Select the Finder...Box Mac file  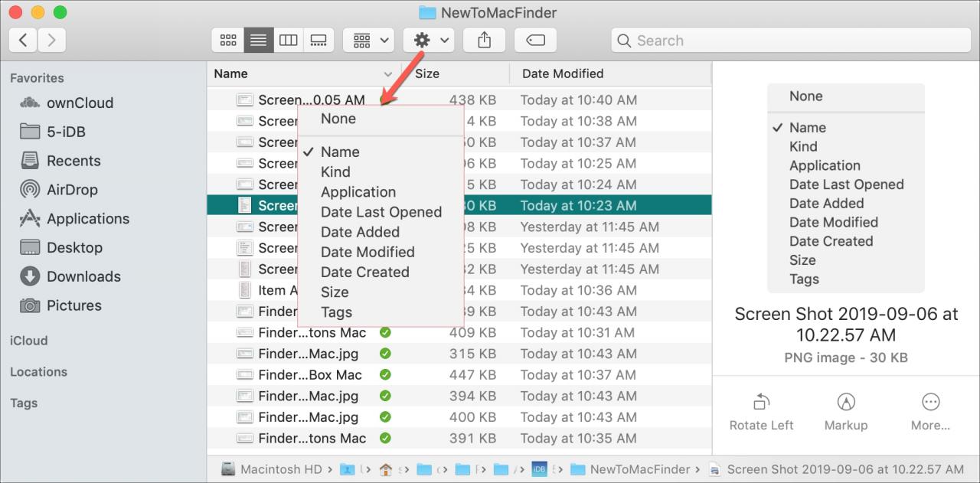459,375
